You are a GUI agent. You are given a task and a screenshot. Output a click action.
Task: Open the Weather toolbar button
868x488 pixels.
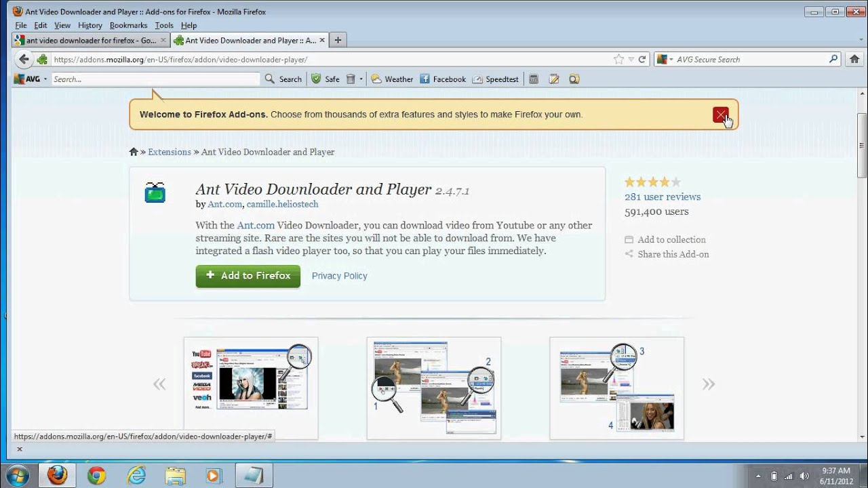coord(392,79)
